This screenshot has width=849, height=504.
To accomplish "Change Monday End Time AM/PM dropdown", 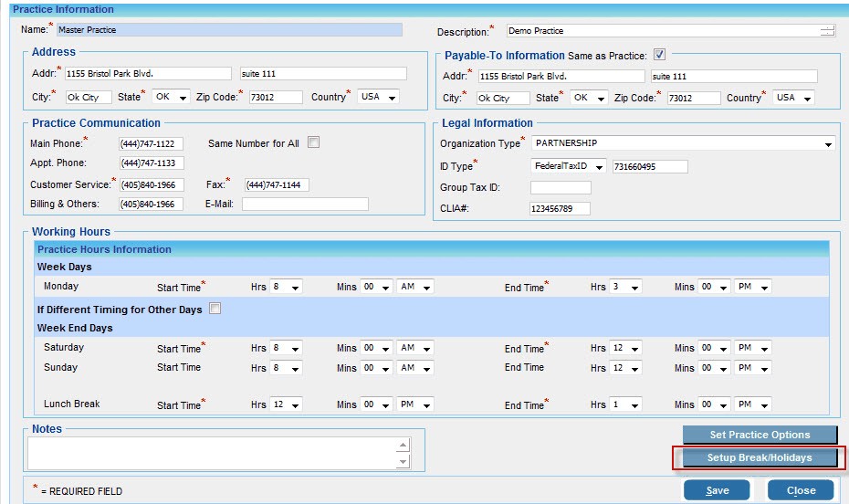I will [x=752, y=287].
